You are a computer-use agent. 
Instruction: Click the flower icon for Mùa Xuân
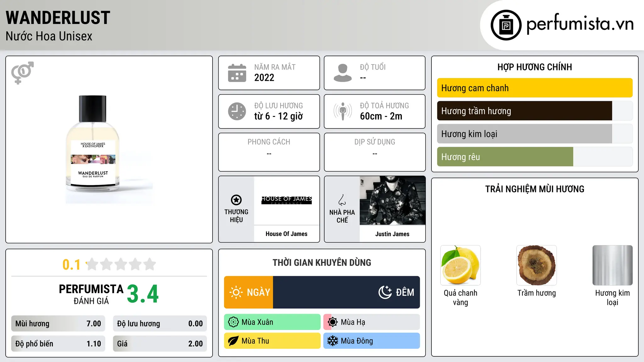pos(233,322)
